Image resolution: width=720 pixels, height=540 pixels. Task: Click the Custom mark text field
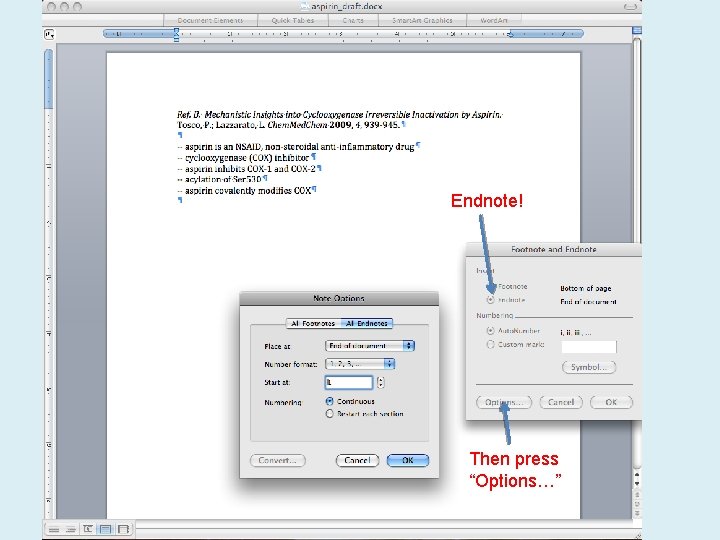[x=589, y=347]
